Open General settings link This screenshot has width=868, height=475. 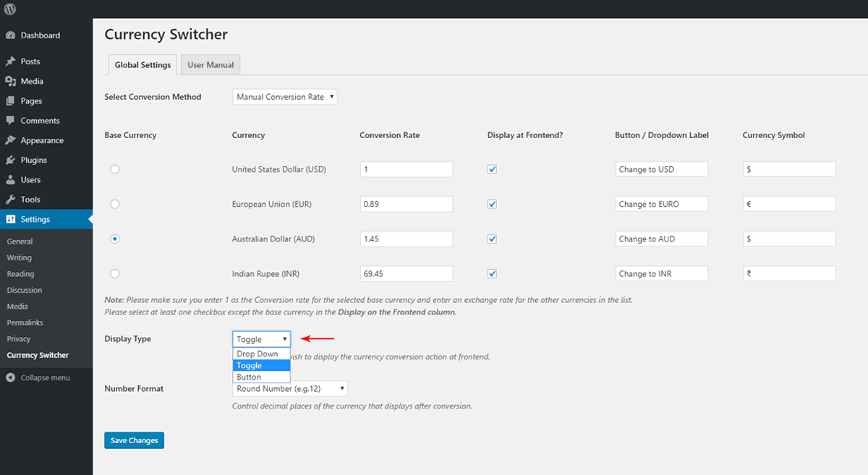point(20,241)
